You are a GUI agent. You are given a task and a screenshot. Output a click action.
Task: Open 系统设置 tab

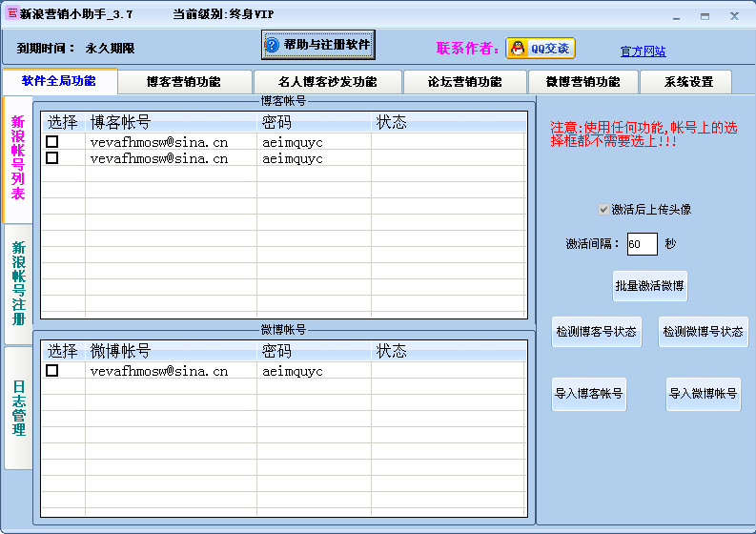tap(688, 81)
